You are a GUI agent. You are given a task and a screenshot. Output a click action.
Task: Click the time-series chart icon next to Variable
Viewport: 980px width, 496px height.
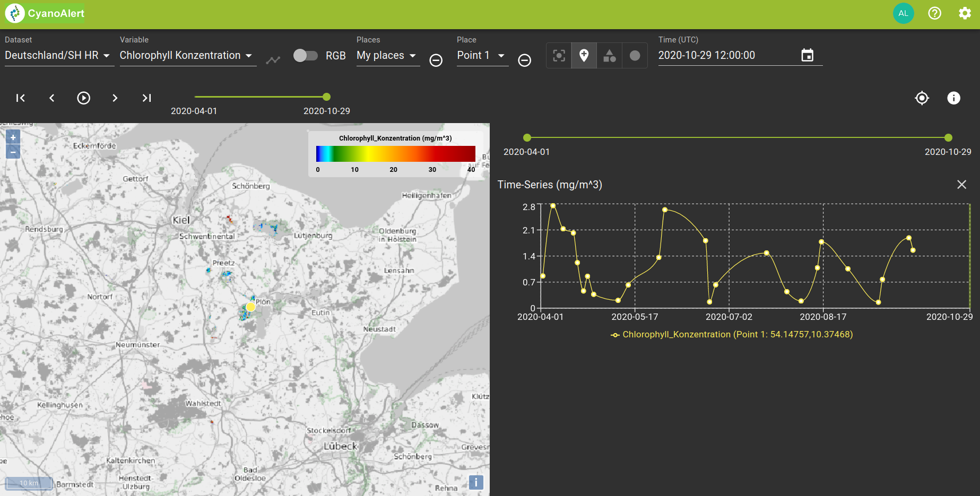pyautogui.click(x=273, y=60)
